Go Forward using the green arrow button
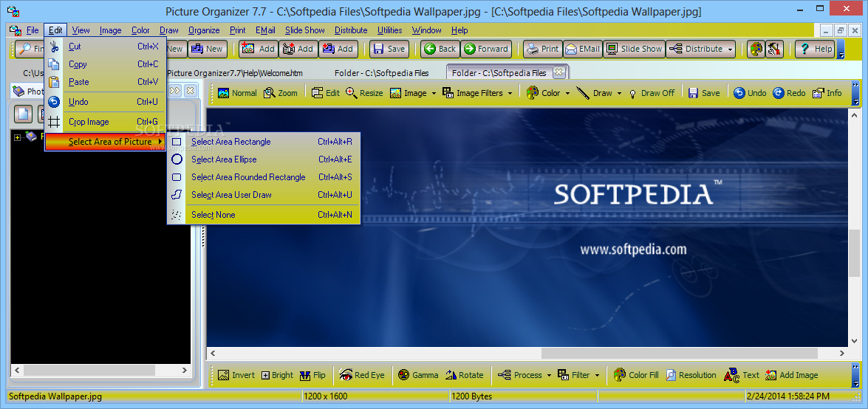The height and width of the screenshot is (409, 868). [485, 49]
